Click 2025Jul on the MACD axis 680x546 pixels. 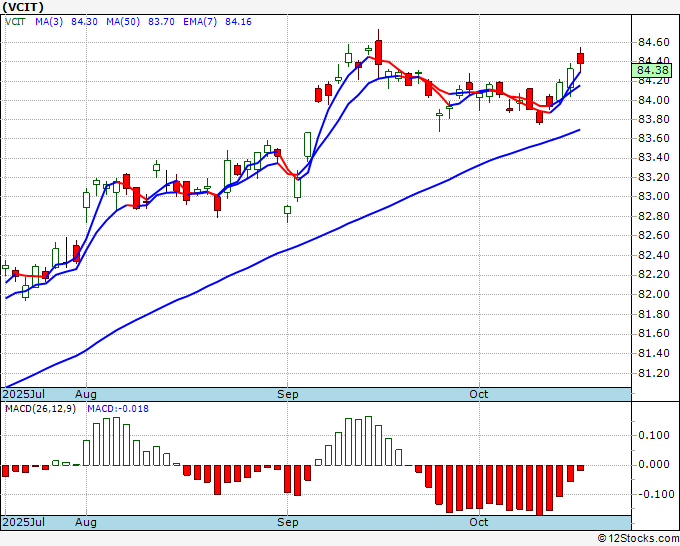pyautogui.click(x=24, y=522)
